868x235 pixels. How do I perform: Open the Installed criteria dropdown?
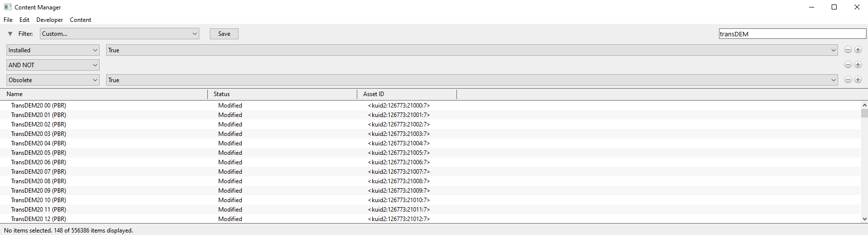point(53,50)
